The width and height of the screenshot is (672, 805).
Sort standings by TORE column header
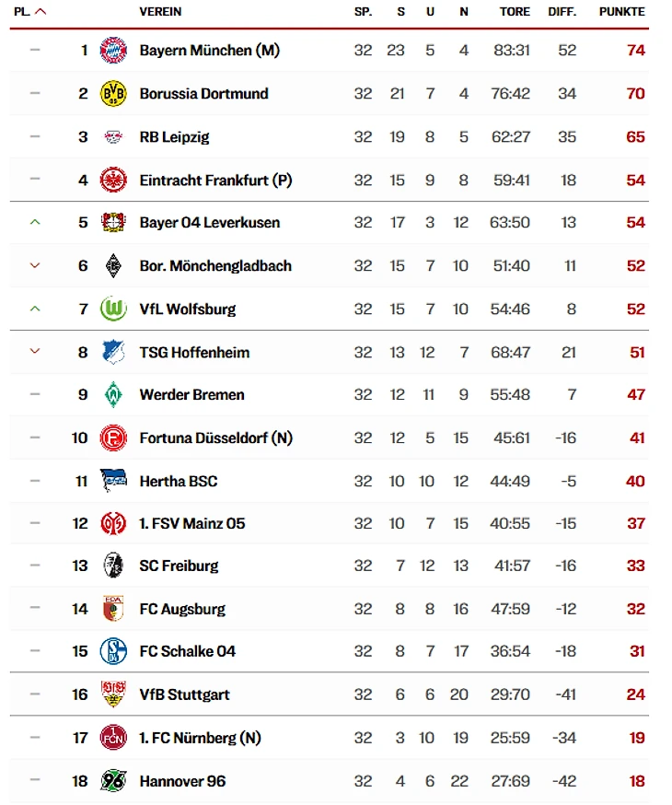(515, 12)
